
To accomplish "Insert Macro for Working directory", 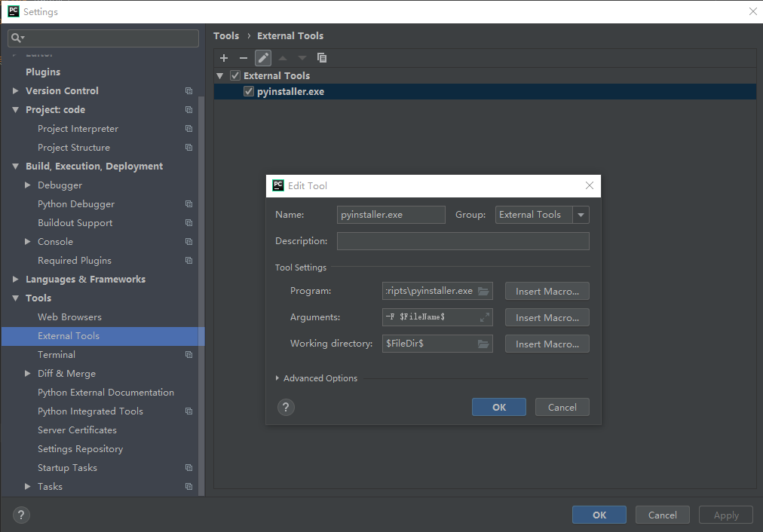I will pyautogui.click(x=547, y=344).
